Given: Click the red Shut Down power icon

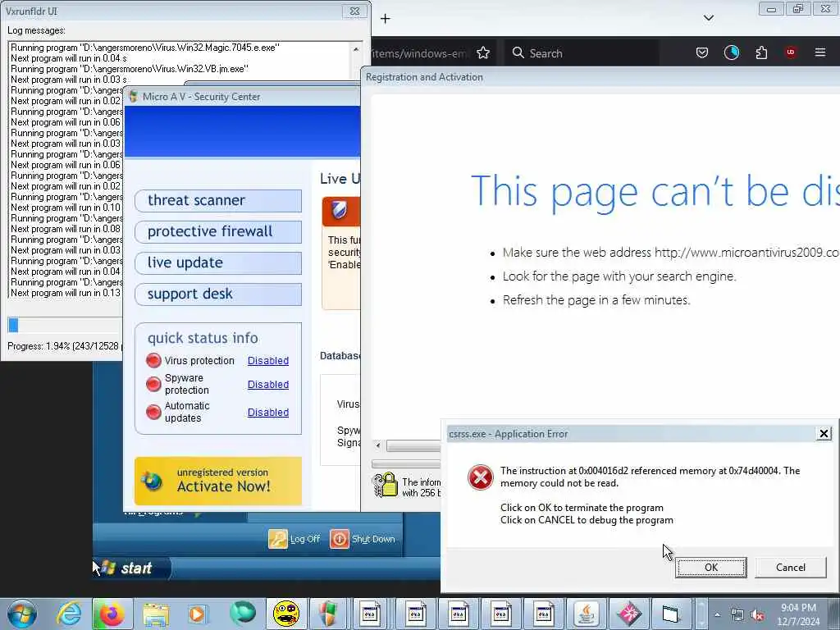Looking at the screenshot, I should [339, 539].
